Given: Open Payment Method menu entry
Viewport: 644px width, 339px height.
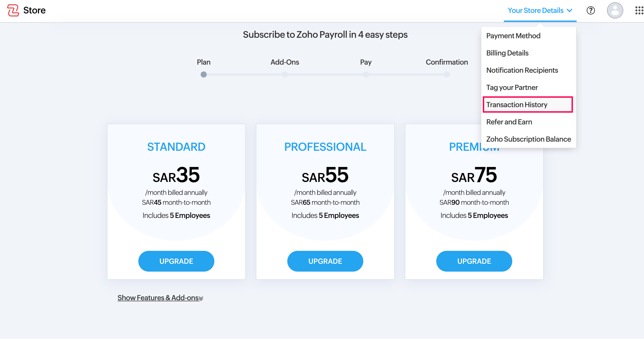Looking at the screenshot, I should tap(513, 36).
